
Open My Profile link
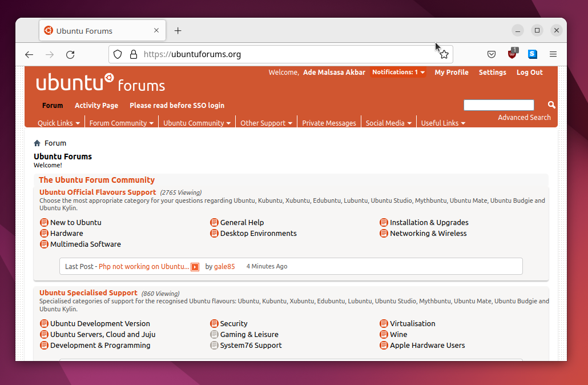tap(452, 73)
